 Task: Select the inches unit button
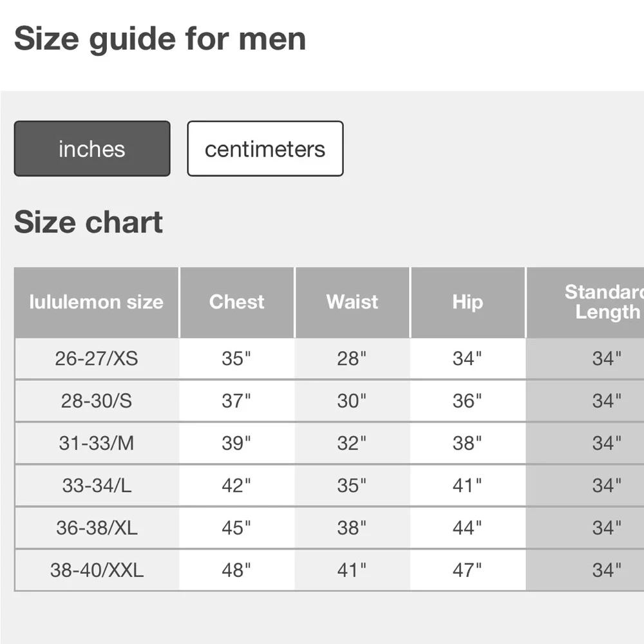click(92, 149)
